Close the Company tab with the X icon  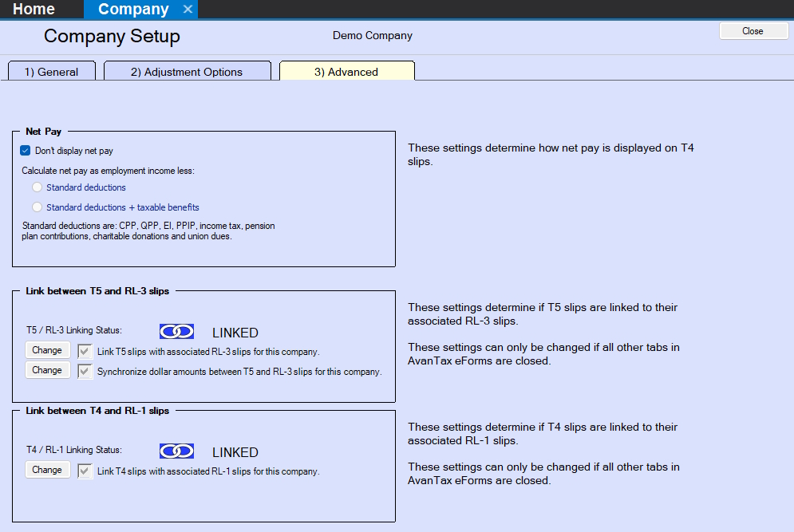188,10
